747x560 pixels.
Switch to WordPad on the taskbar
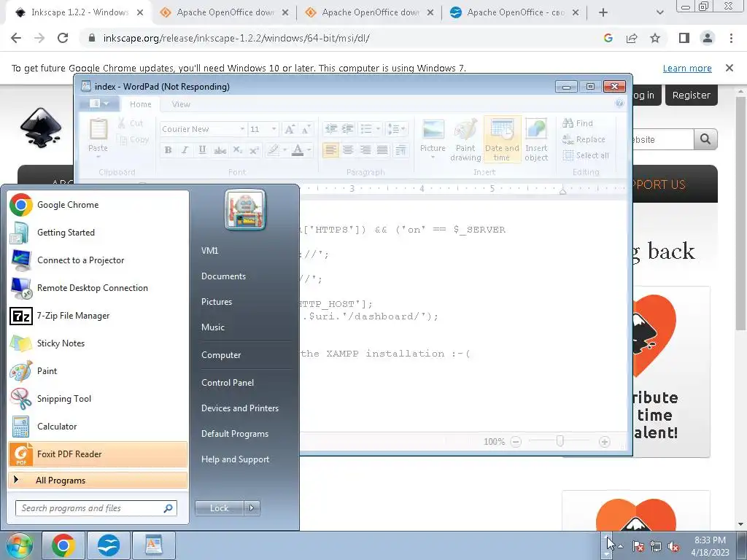click(153, 545)
